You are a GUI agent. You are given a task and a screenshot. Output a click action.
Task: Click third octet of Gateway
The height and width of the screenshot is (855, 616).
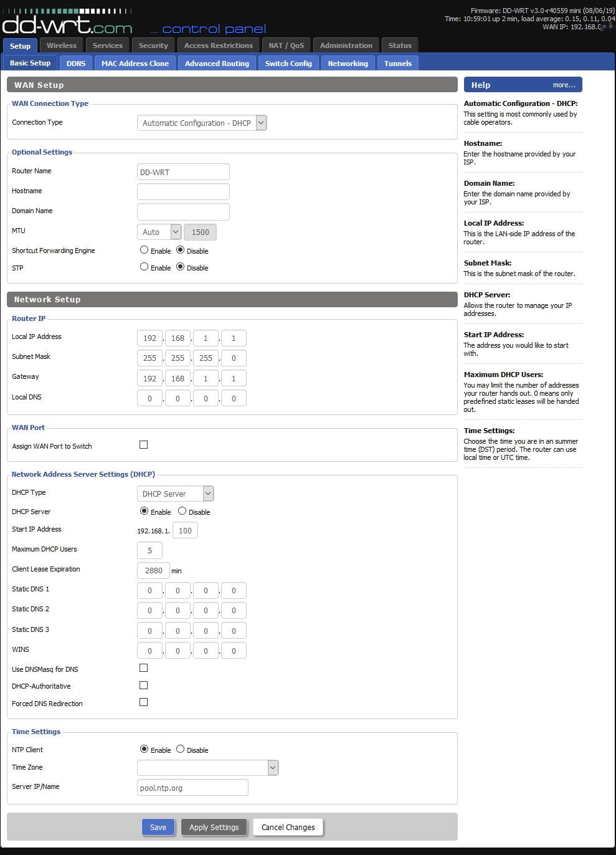click(x=206, y=378)
